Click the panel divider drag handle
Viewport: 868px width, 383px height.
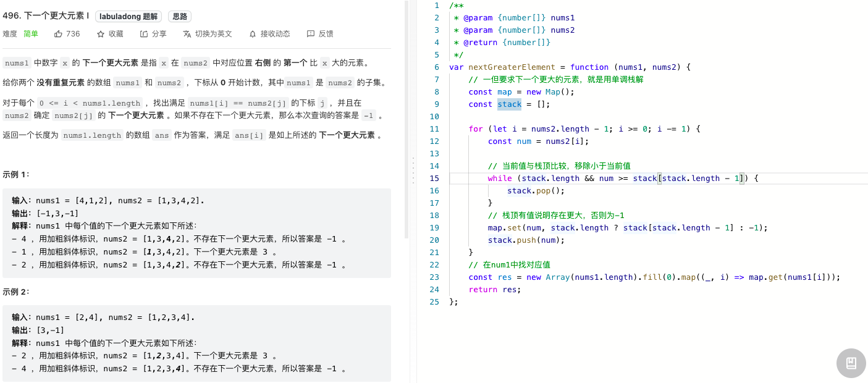tap(413, 170)
